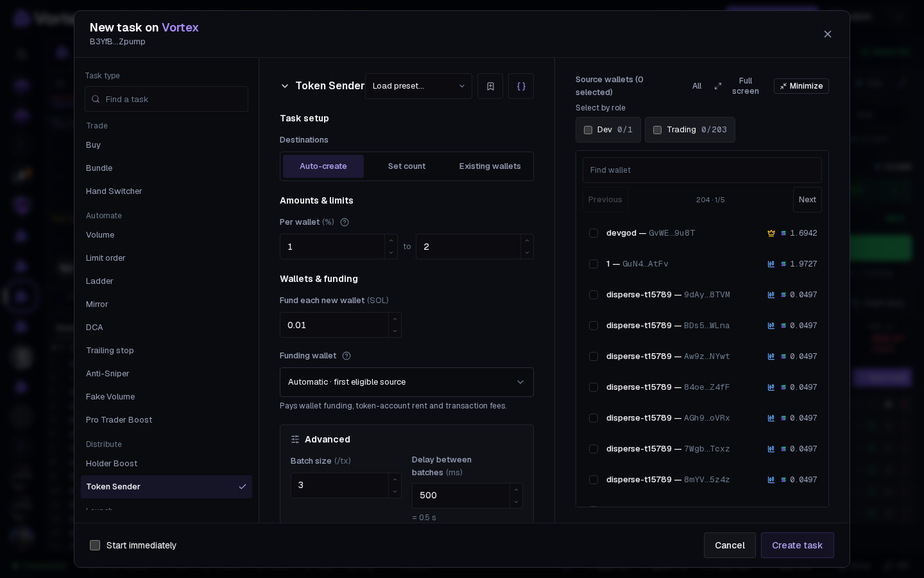Click the trading chart icon on GuN4...AtFv

[771, 264]
